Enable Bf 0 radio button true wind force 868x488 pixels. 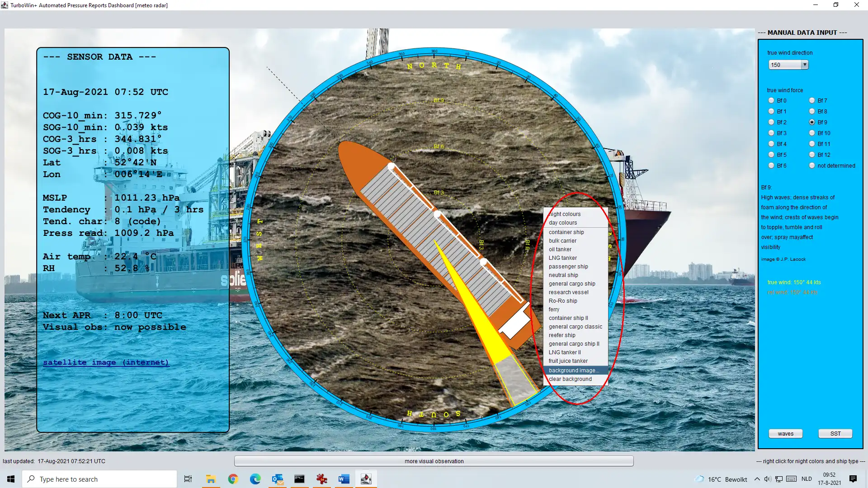coord(771,100)
